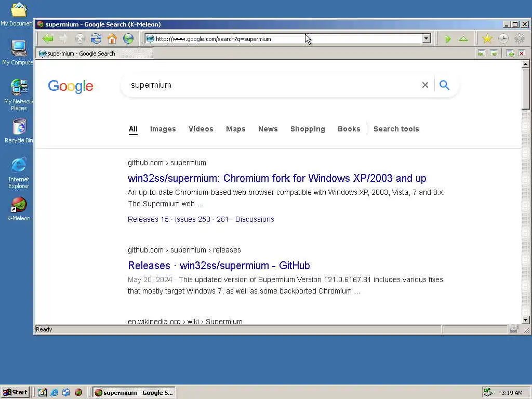The width and height of the screenshot is (532, 399).
Task: Open History with the clock icon
Action: click(x=503, y=38)
